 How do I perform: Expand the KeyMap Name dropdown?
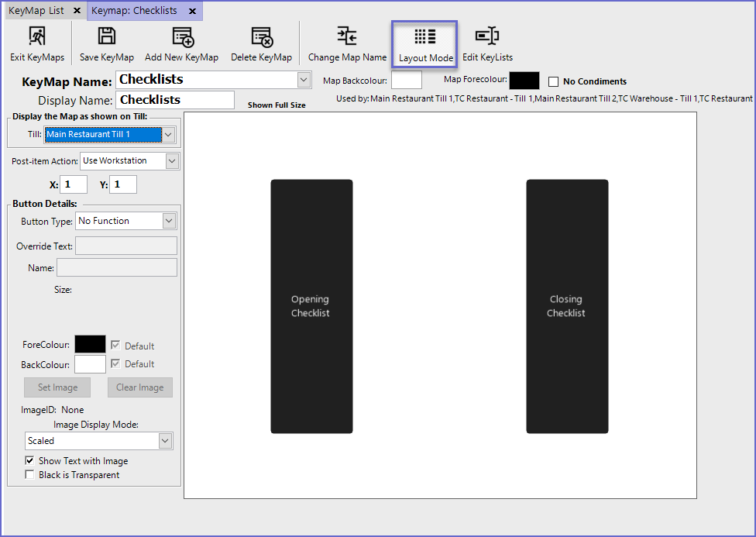coord(304,80)
